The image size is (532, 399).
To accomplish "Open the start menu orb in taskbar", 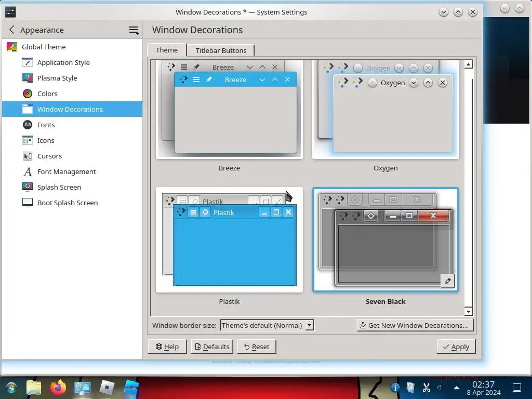I will [x=11, y=388].
